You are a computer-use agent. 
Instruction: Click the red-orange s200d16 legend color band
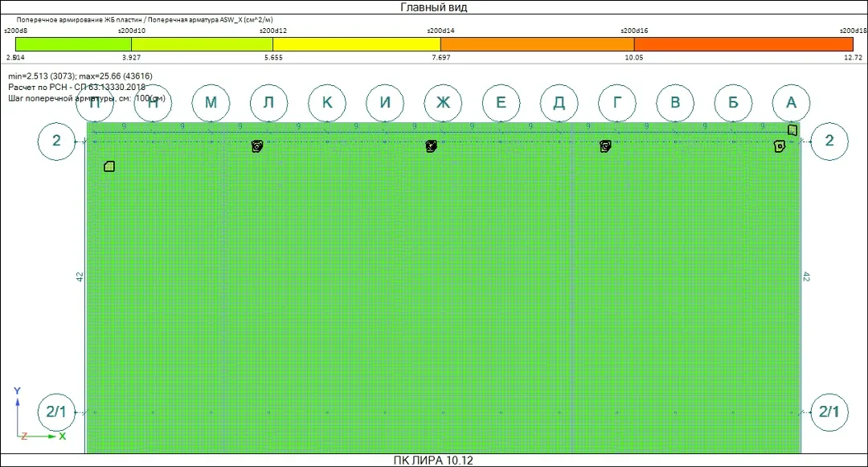[743, 44]
